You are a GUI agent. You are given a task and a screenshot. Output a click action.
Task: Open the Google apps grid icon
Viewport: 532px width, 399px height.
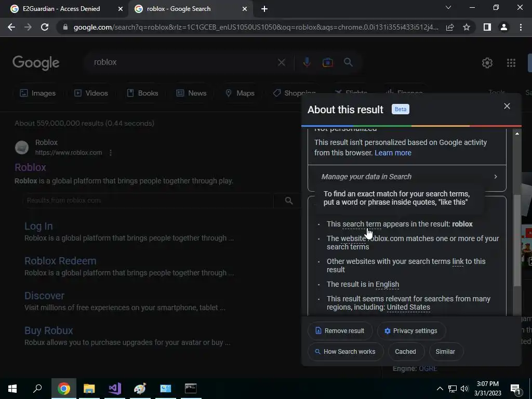pos(511,63)
